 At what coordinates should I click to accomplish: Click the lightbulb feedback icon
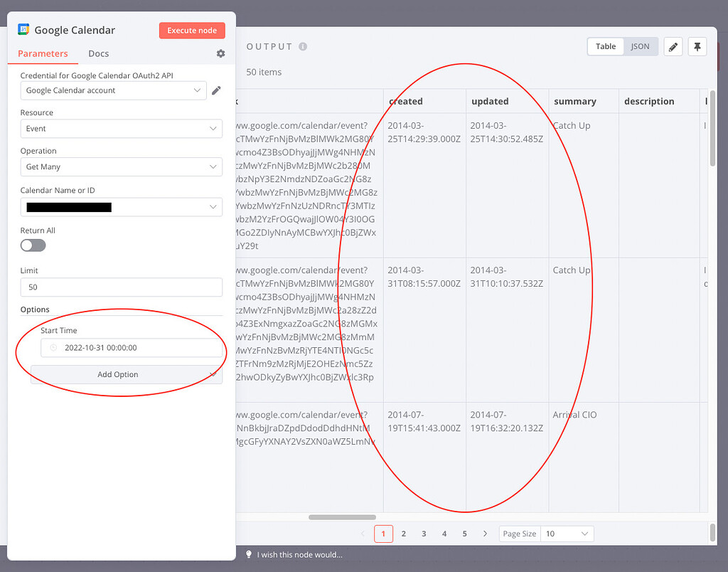[x=248, y=555]
